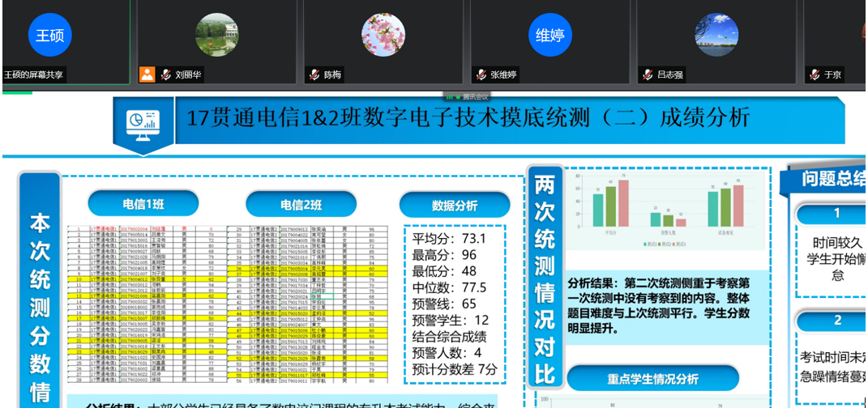Screen dimensions: 868x408
Task: Click the 最低分：48 line
Action: [444, 271]
